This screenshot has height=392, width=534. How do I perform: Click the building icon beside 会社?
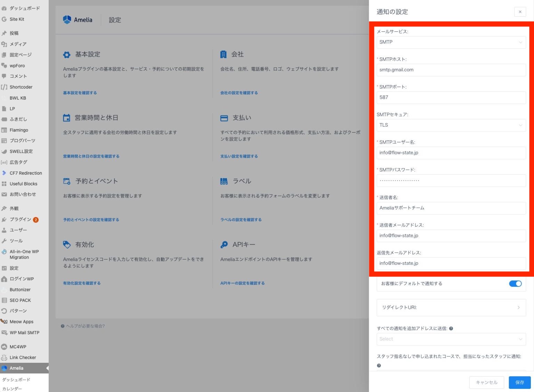[x=224, y=55]
